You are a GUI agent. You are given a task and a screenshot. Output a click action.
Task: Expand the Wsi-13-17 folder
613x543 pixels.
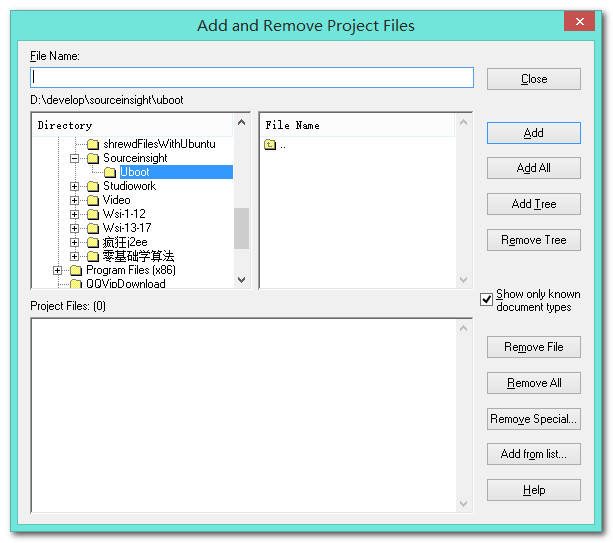74,228
